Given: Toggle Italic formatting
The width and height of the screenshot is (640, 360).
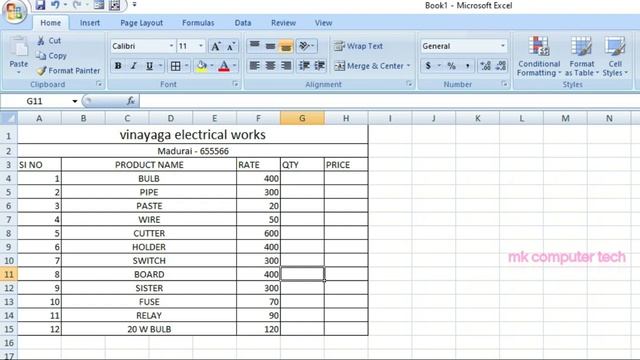Looking at the screenshot, I should (x=133, y=66).
